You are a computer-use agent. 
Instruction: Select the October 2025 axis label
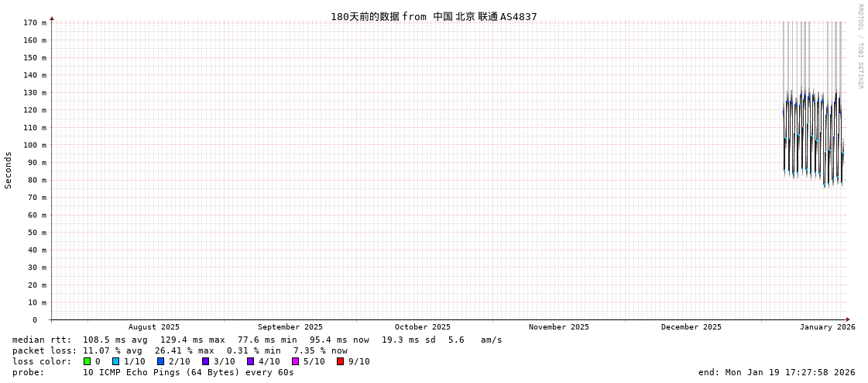point(422,327)
